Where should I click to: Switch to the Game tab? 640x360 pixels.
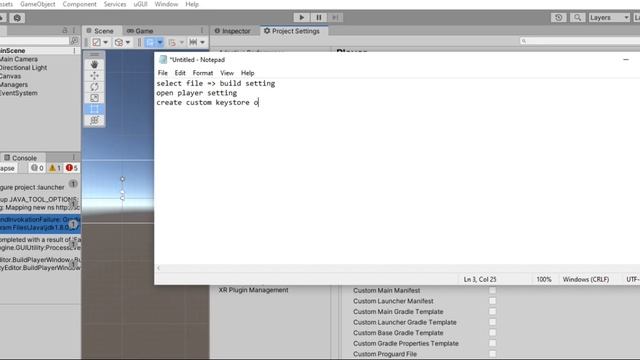coord(140,31)
